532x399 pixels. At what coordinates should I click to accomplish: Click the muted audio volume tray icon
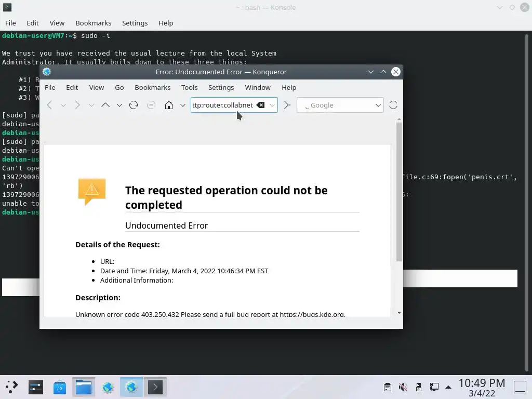(403, 387)
